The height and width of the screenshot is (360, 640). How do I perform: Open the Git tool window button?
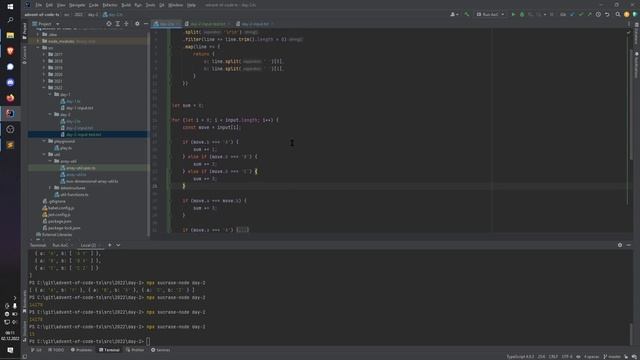click(37, 350)
